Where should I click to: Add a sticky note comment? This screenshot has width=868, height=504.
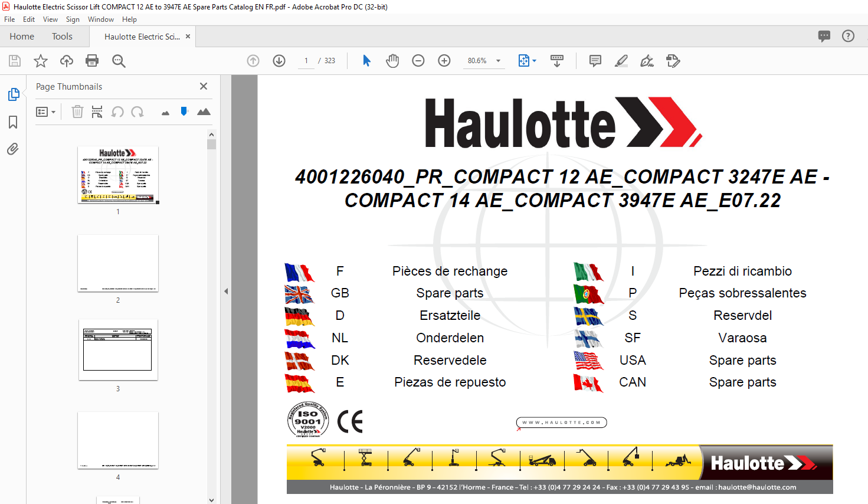[x=595, y=61]
